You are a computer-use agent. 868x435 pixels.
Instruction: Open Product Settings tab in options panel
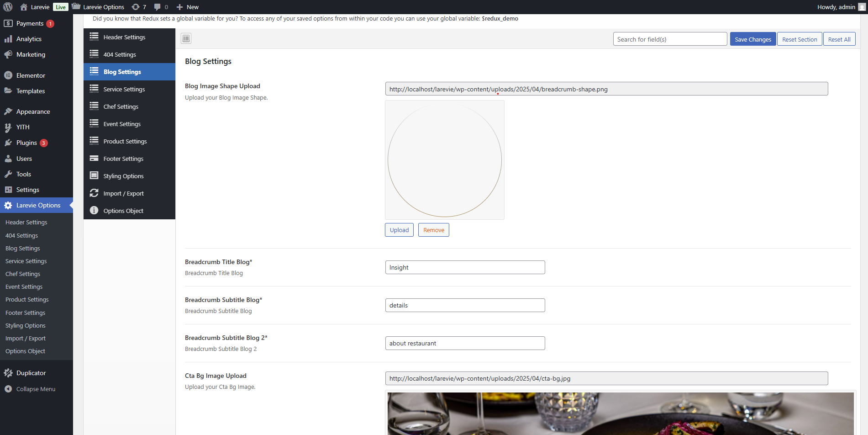(130, 141)
